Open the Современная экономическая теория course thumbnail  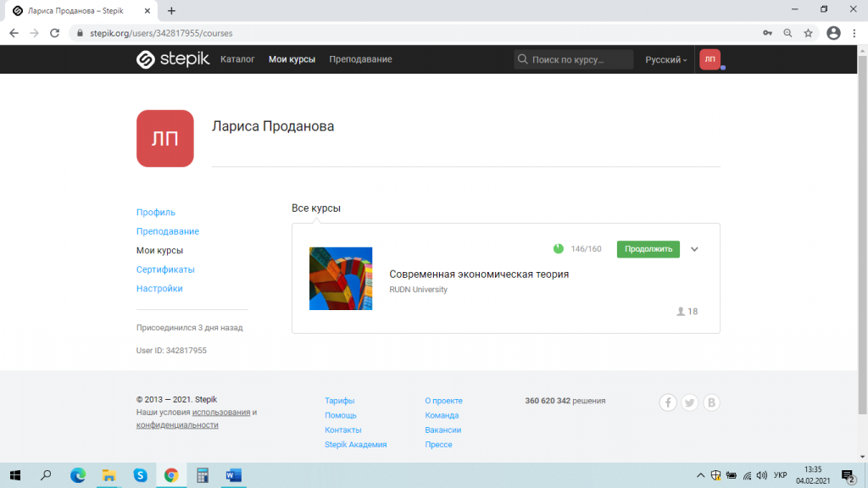(x=341, y=279)
